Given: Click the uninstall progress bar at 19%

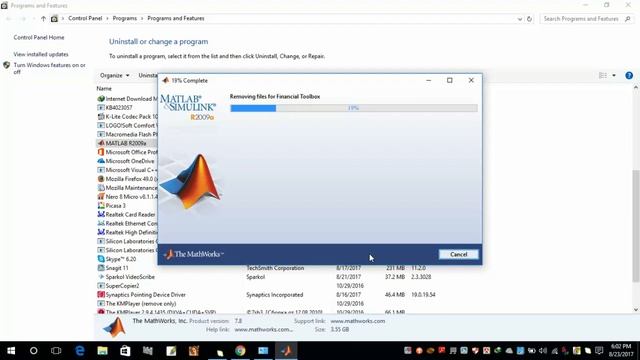Looking at the screenshot, I should tap(353, 108).
